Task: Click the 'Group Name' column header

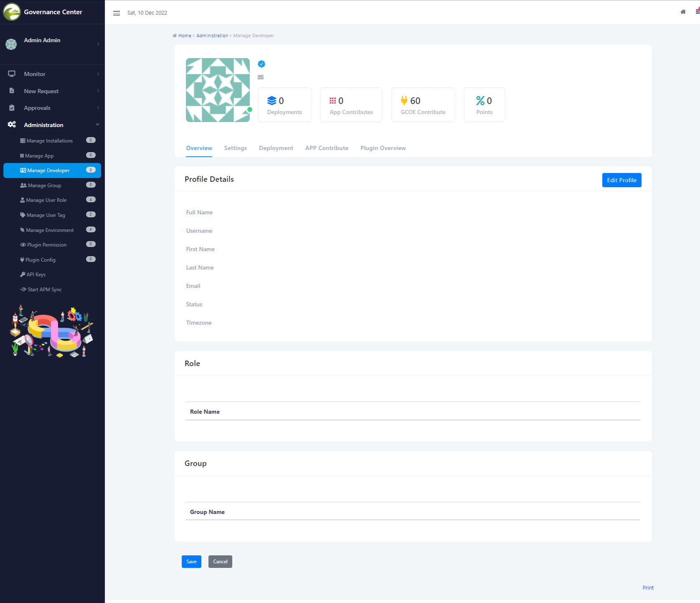Action: [x=207, y=512]
